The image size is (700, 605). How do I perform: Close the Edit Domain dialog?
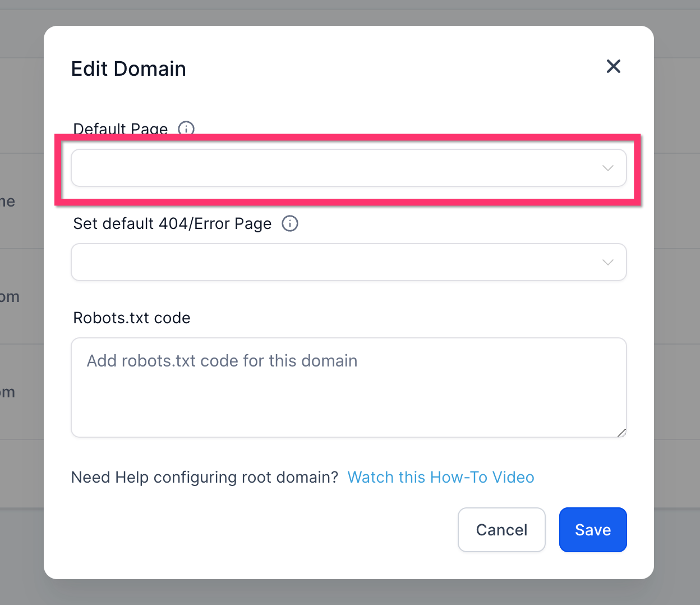pyautogui.click(x=614, y=66)
